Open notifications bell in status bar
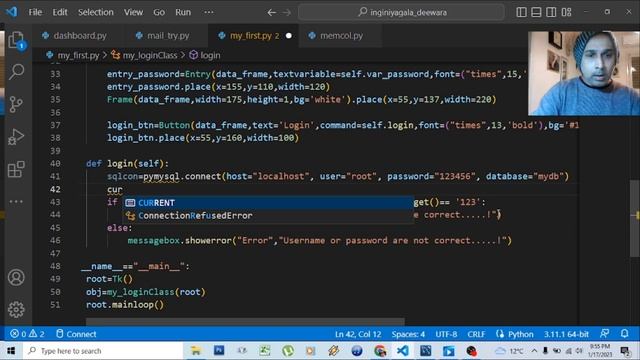Screen dimensions: 640x360 (x=624, y=333)
